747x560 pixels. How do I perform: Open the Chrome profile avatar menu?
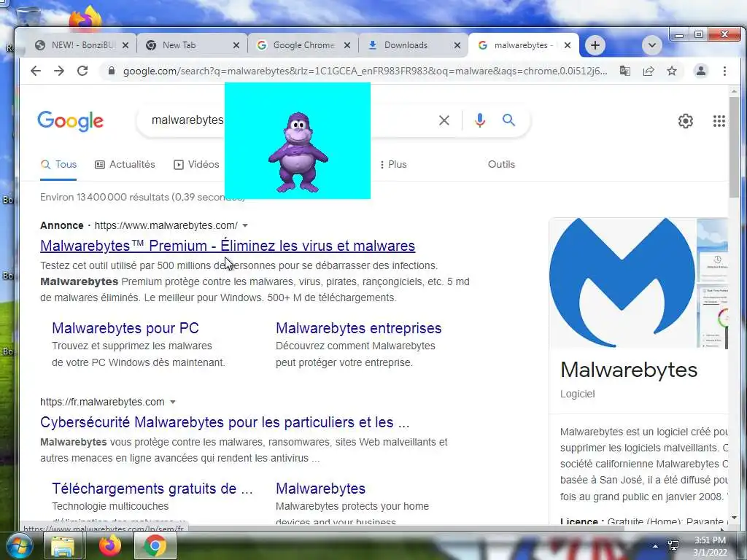701,71
